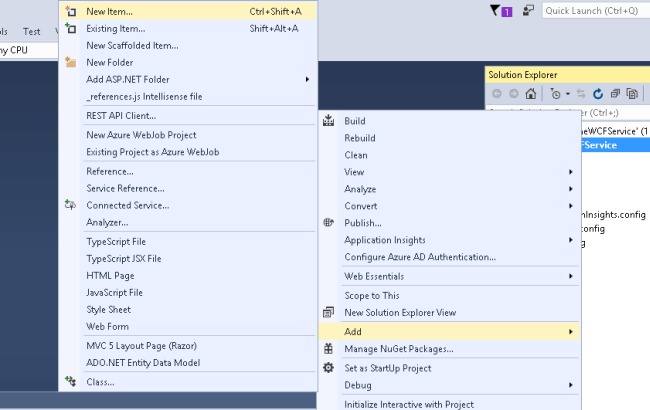Click in the Quick Launch search box

pyautogui.click(x=596, y=11)
